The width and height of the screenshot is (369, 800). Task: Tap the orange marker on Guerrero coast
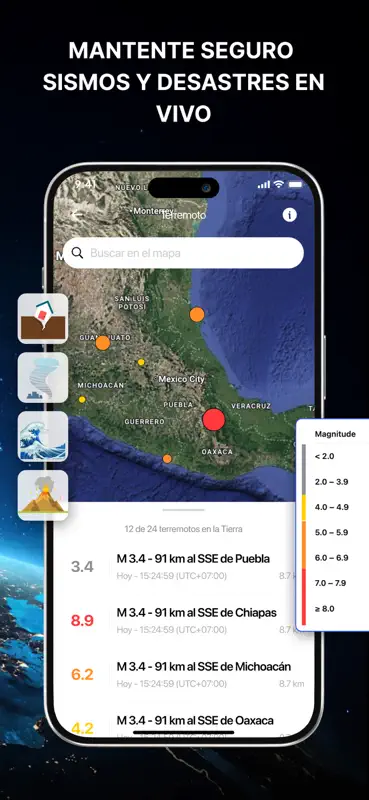point(167,459)
